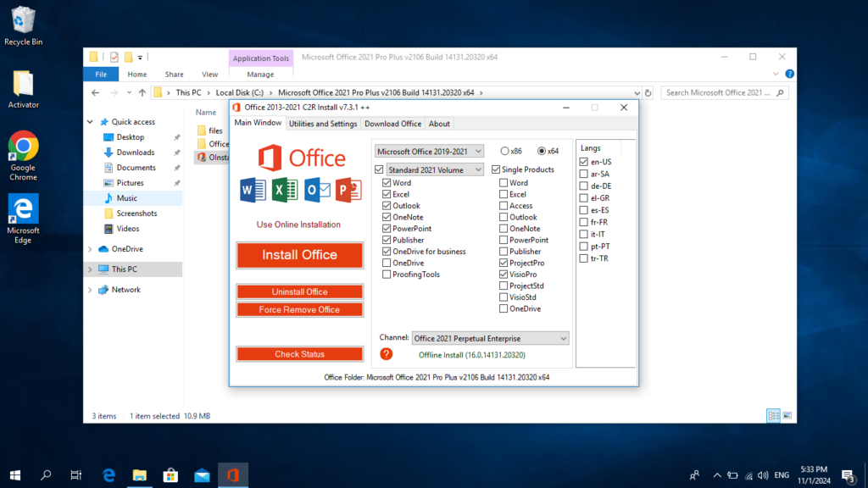
Task: Refresh the File Explorer address bar
Action: pos(648,93)
